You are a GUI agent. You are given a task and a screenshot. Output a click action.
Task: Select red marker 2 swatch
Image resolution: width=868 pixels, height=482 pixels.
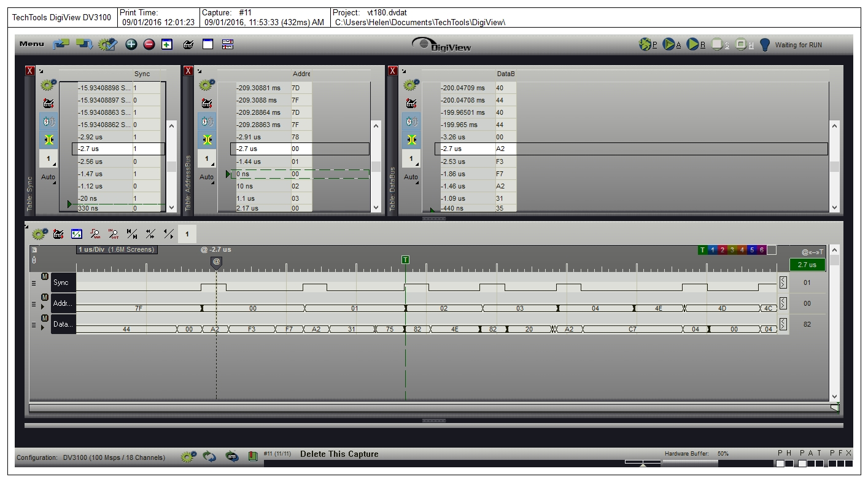coord(723,250)
